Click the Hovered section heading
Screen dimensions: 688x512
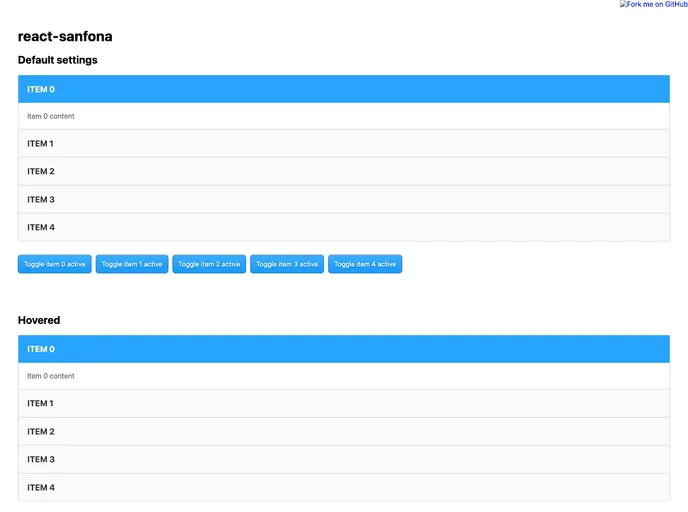tap(39, 320)
